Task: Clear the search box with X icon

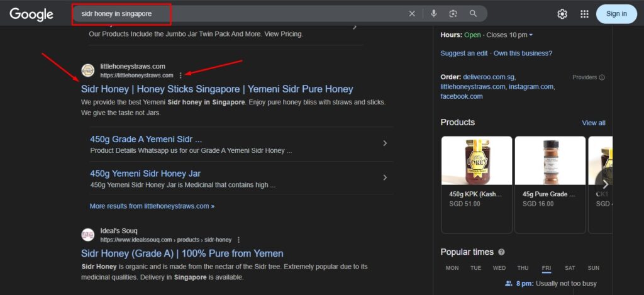Action: 412,14
